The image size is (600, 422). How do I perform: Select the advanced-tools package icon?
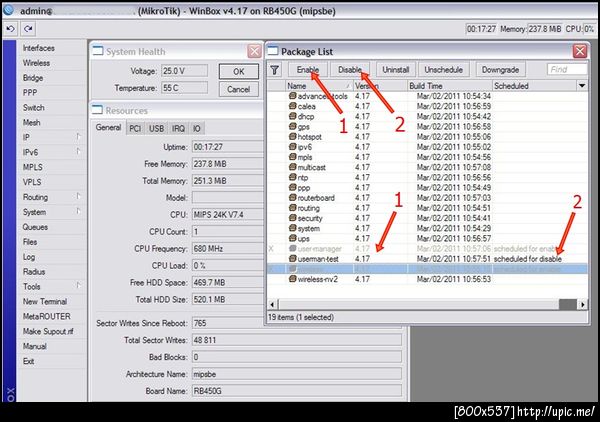coord(292,96)
